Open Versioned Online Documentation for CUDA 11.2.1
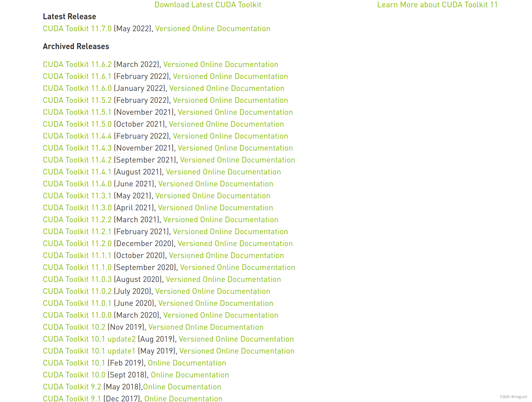Viewport: 532px width, 402px height. (230, 232)
